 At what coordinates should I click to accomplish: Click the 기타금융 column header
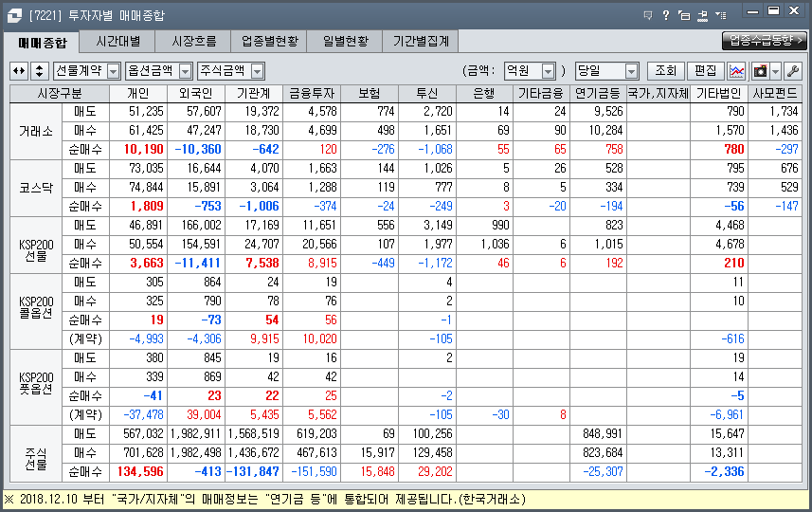click(541, 93)
